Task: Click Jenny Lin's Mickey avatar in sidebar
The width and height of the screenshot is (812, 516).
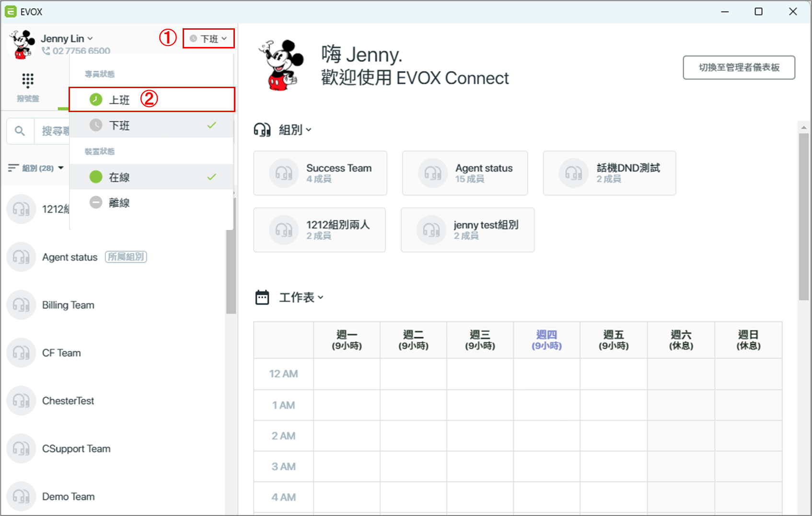Action: coord(22,45)
